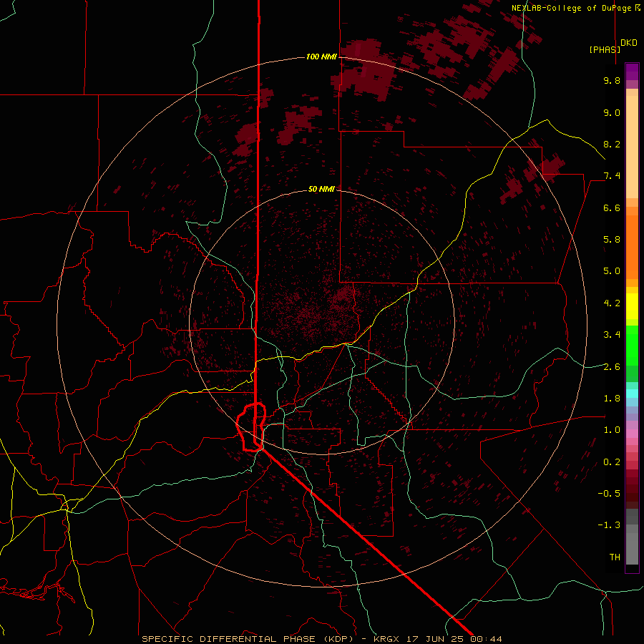Click the 5.8 value on the color scale
The height and width of the screenshot is (644, 644).
click(x=612, y=239)
